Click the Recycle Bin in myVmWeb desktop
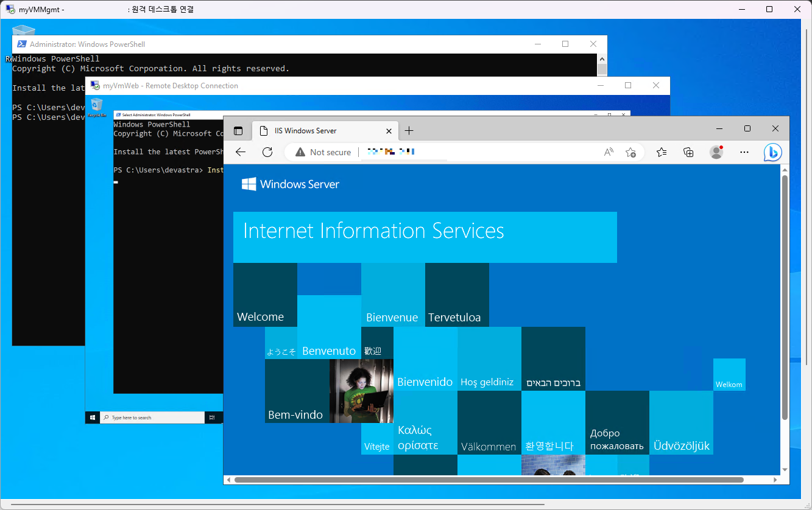The height and width of the screenshot is (510, 812). pos(97,108)
